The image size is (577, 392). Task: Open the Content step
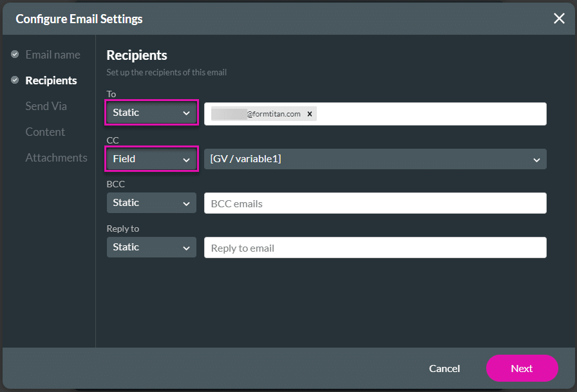[x=45, y=132]
